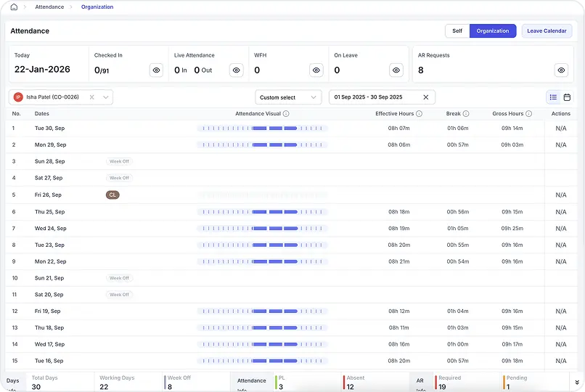The width and height of the screenshot is (585, 392).
Task: Expand the bottom summary bar chevron
Action: point(577,382)
